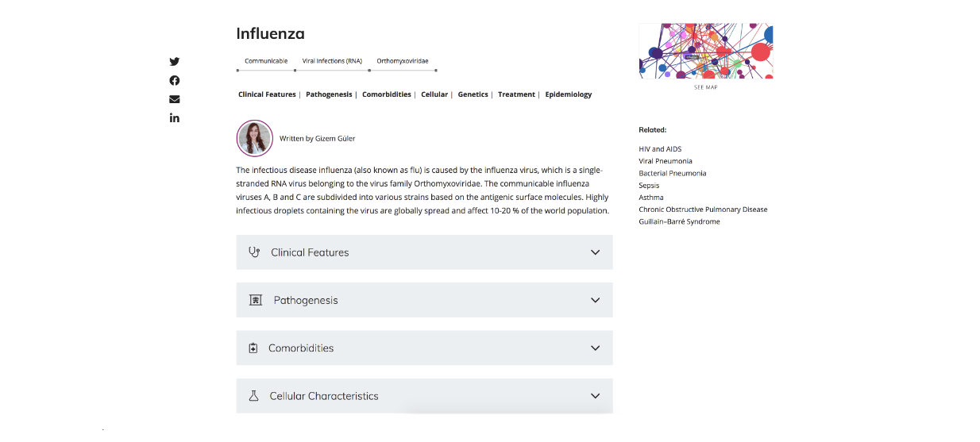Open the disease network map thumbnail
The height and width of the screenshot is (442, 980).
click(706, 52)
